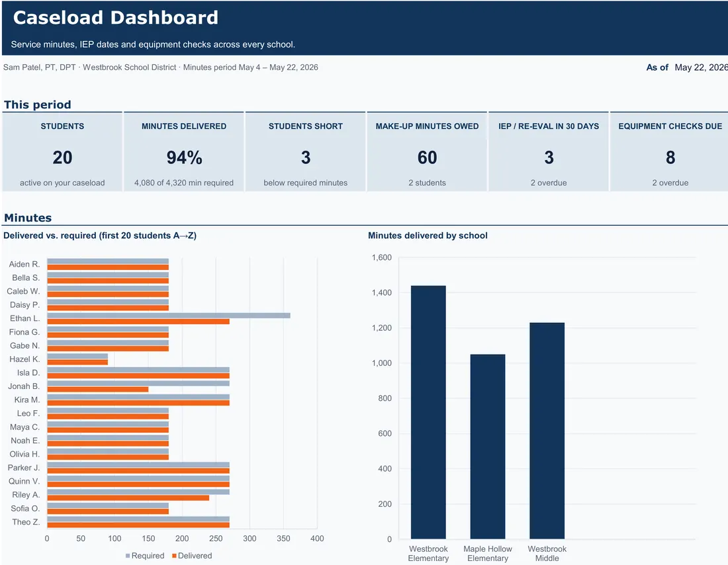Select the 'Hazel K.' student label
728x565 pixels.
point(24,359)
